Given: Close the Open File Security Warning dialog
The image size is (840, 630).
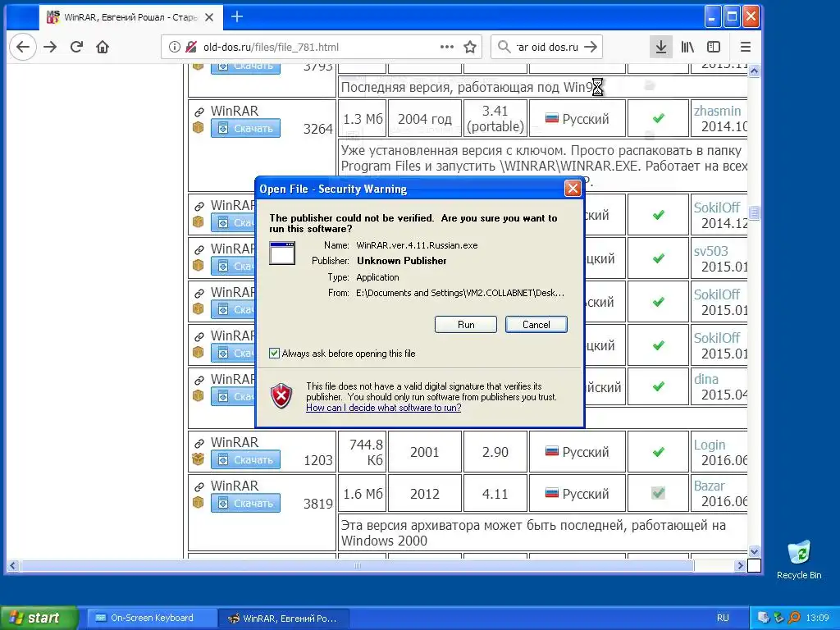Looking at the screenshot, I should [573, 189].
